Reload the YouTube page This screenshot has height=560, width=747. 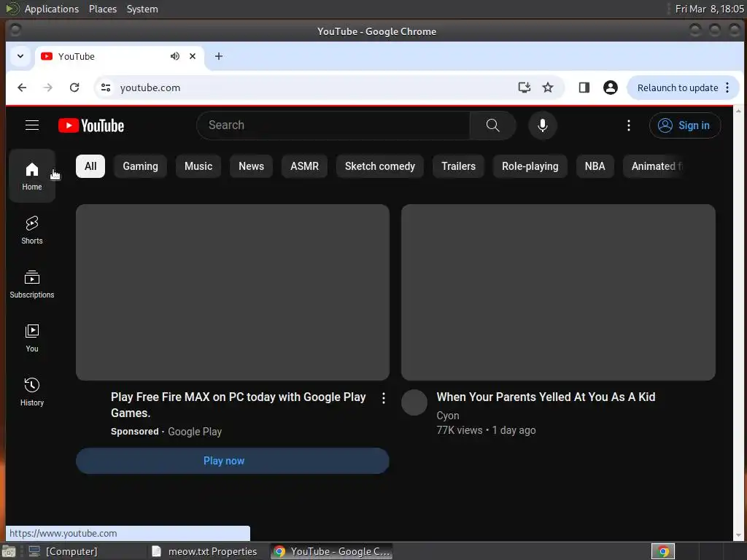tap(74, 87)
